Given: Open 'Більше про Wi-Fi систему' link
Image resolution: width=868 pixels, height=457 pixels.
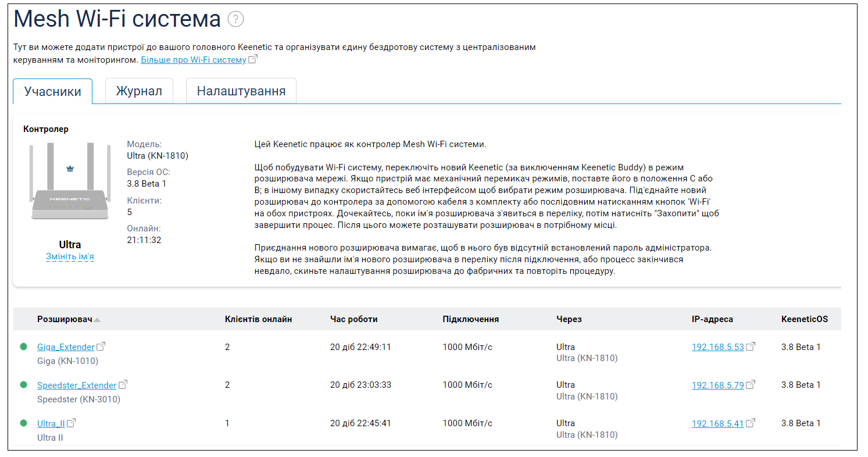Looking at the screenshot, I should [x=194, y=60].
